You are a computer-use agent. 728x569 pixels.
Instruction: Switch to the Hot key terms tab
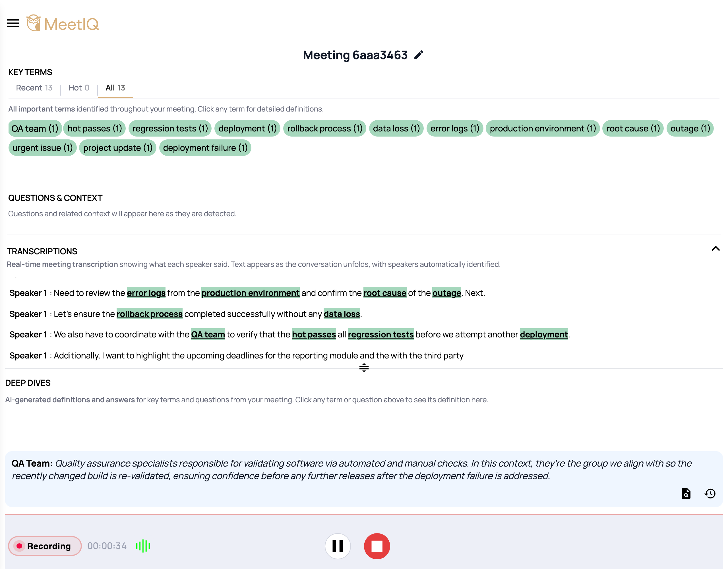tap(79, 88)
